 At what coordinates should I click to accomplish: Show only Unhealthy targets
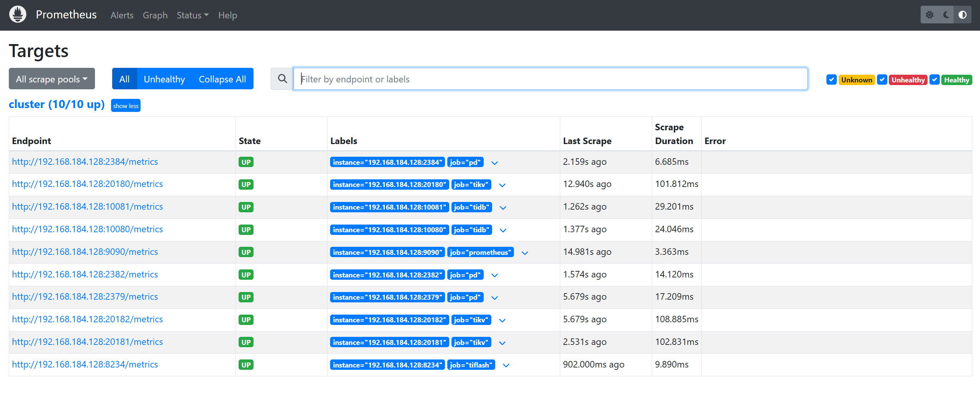click(164, 79)
